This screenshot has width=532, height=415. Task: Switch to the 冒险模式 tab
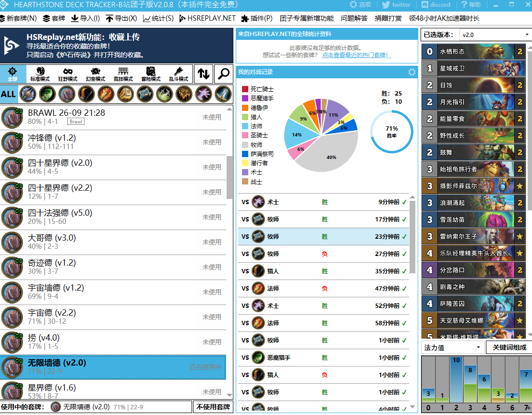(x=151, y=74)
